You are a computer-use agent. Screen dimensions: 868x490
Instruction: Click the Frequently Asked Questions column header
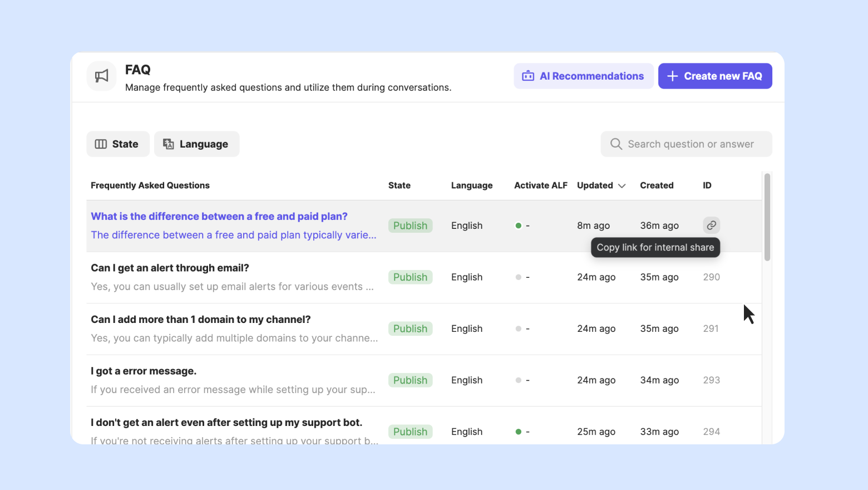[x=150, y=185]
